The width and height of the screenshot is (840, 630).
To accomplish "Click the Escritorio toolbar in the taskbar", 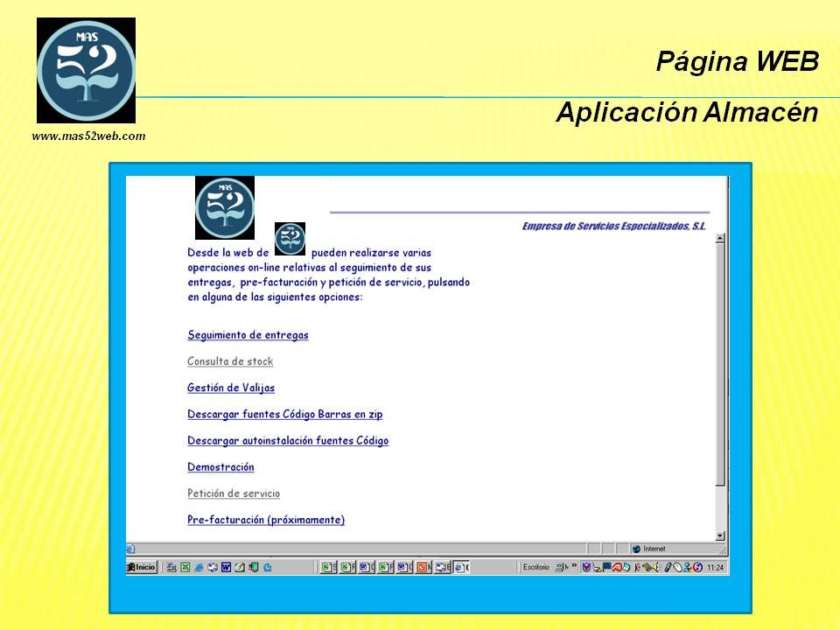I will point(535,567).
